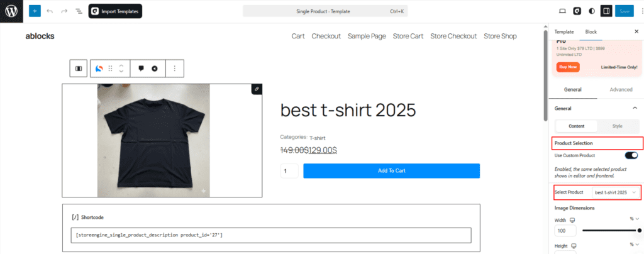Image resolution: width=644 pixels, height=254 pixels.
Task: Select the Style sub-tab
Action: point(618,126)
